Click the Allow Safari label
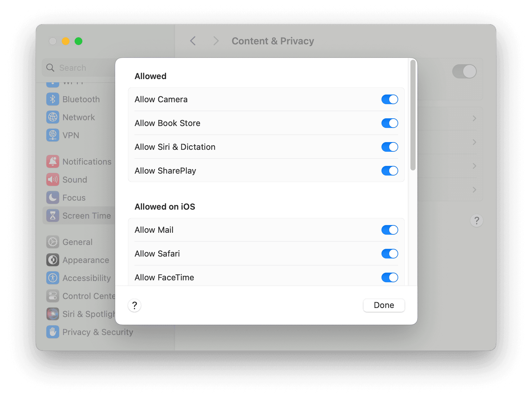 click(157, 254)
